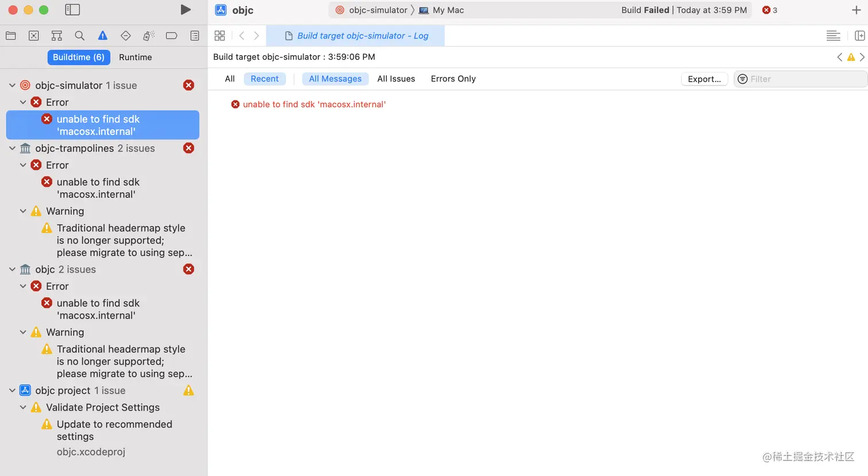This screenshot has height=476, width=868.
Task: Collapse the Error group under objc-trampolines
Action: [x=23, y=165]
